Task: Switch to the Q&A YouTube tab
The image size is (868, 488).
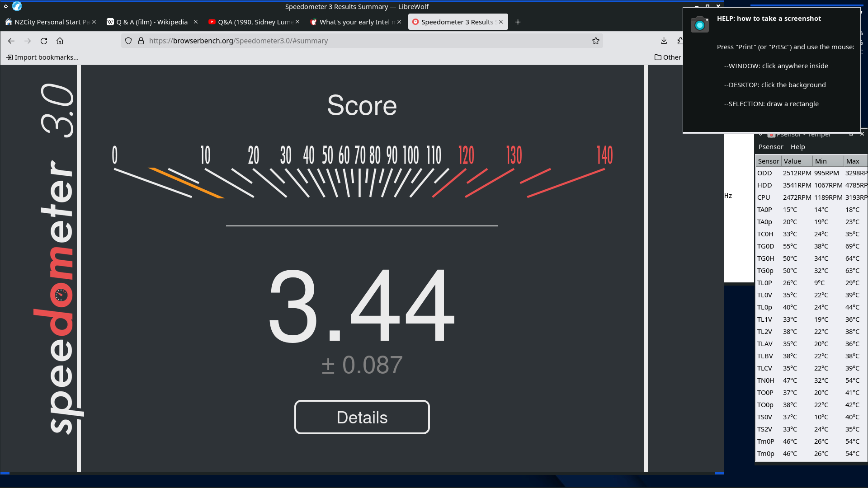Action: coord(251,22)
